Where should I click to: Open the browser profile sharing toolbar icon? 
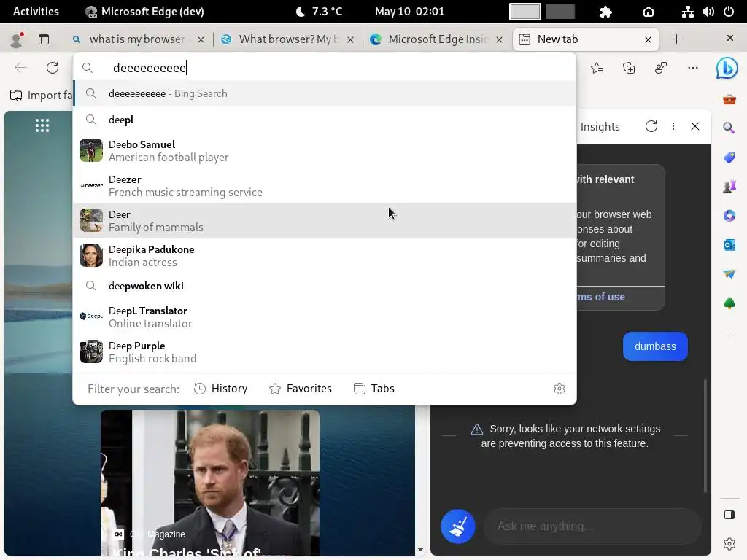click(661, 68)
